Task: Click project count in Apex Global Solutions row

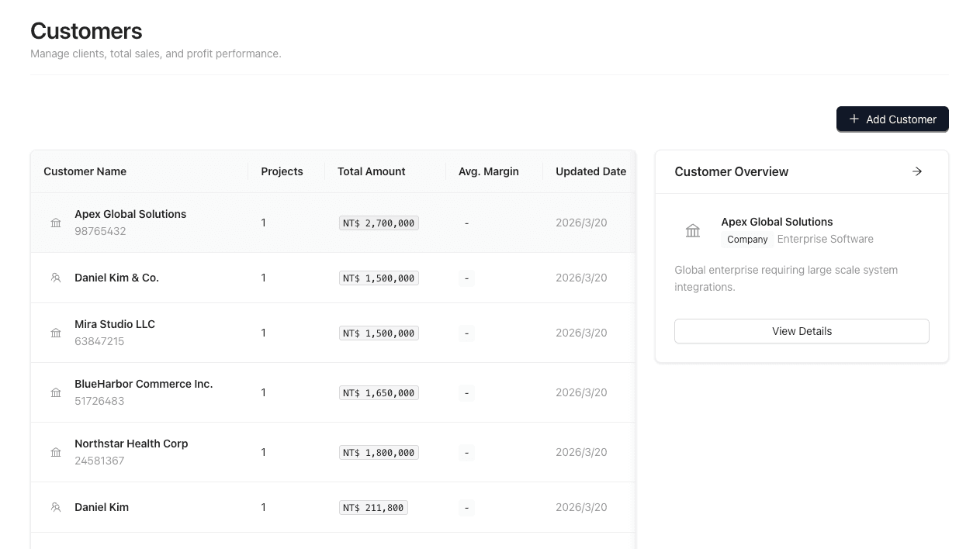Action: pos(264,223)
